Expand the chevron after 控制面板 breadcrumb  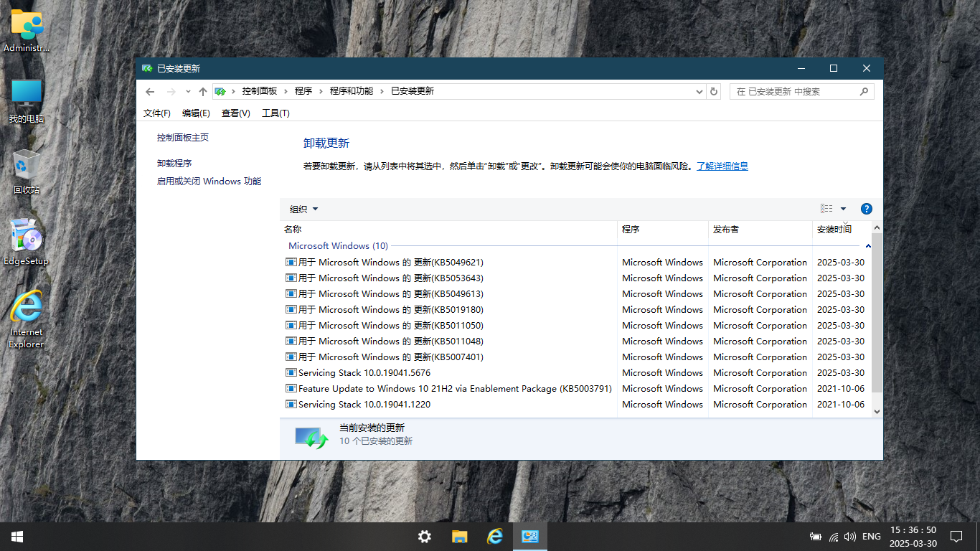[x=286, y=91]
